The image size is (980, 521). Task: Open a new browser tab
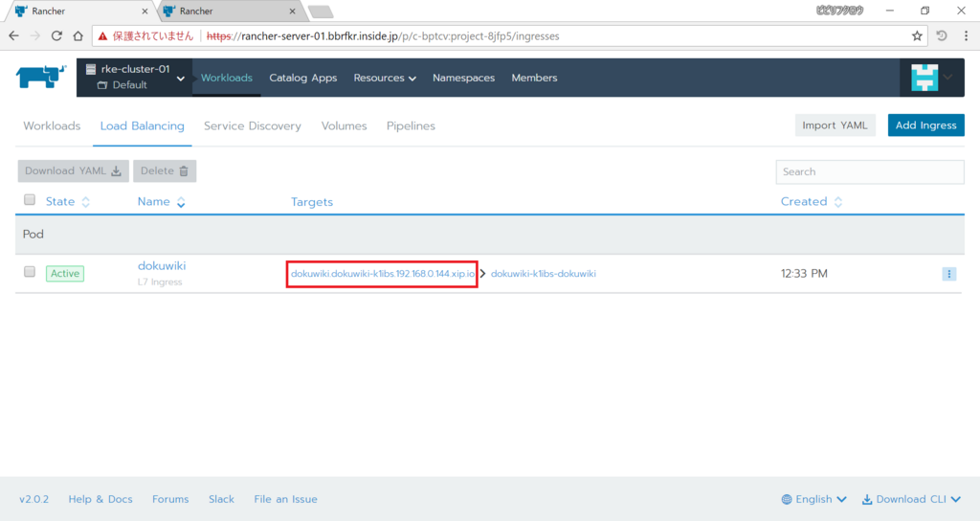321,11
